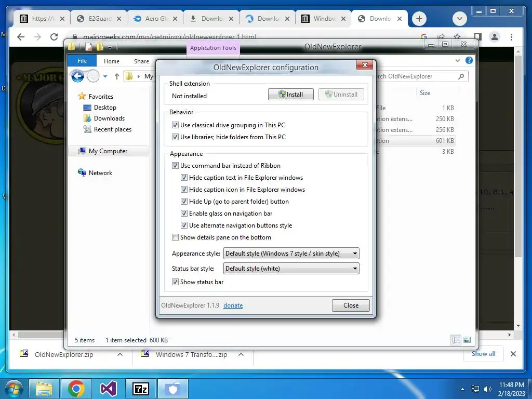Switch to large icons view in status bar
The image size is (532, 399).
[x=467, y=340]
